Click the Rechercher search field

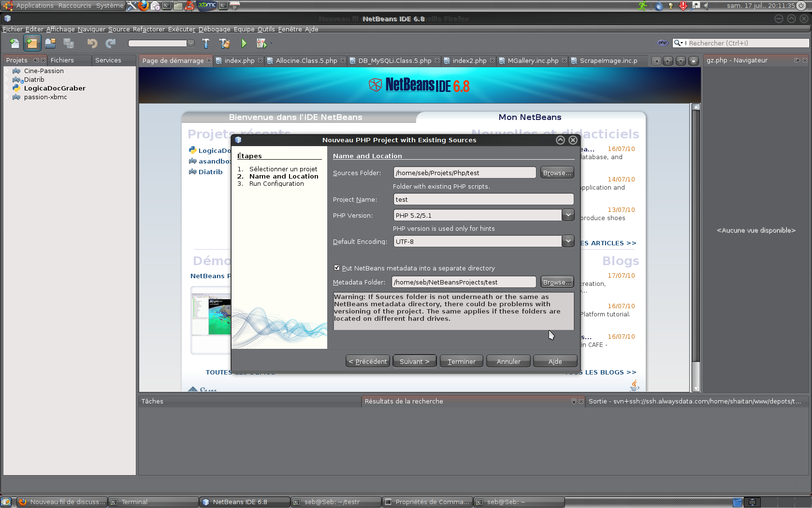point(748,43)
